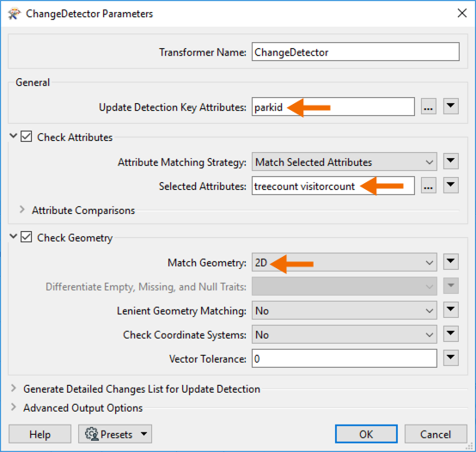Image resolution: width=476 pixels, height=452 pixels.
Task: Click arrow menu beside Check Coordinate Systems
Action: [451, 334]
